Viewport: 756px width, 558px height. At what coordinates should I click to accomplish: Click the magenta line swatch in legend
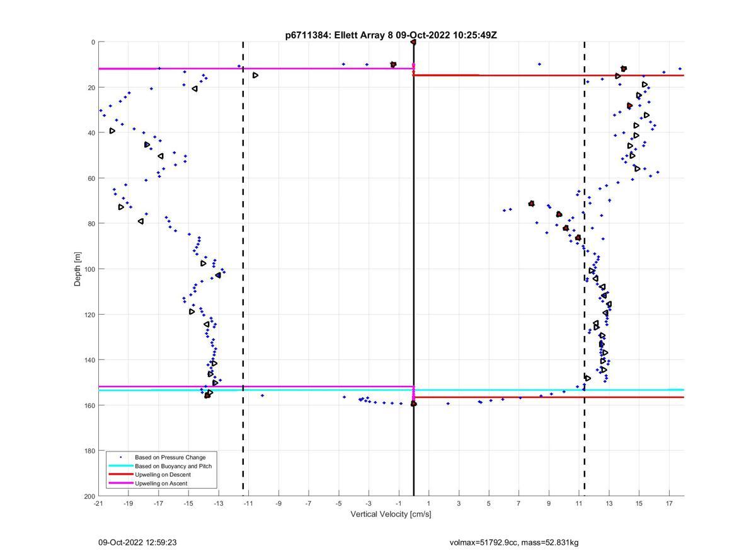coord(120,484)
